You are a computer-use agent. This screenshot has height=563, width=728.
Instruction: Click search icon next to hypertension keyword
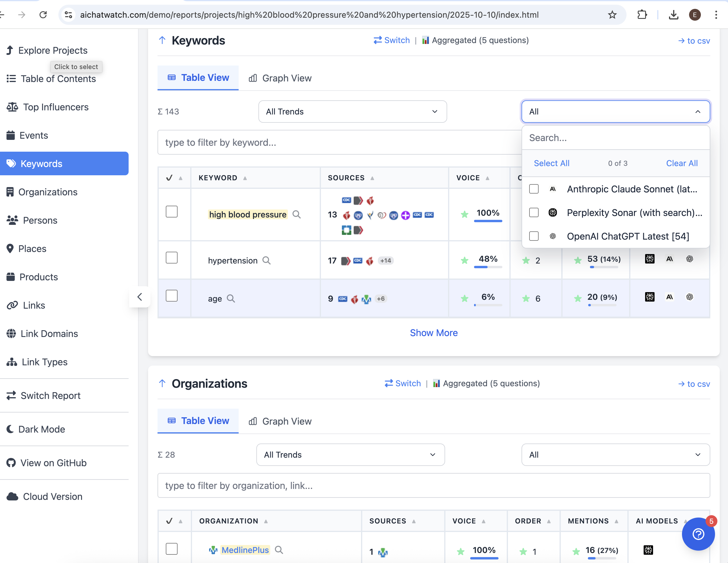[x=266, y=261]
